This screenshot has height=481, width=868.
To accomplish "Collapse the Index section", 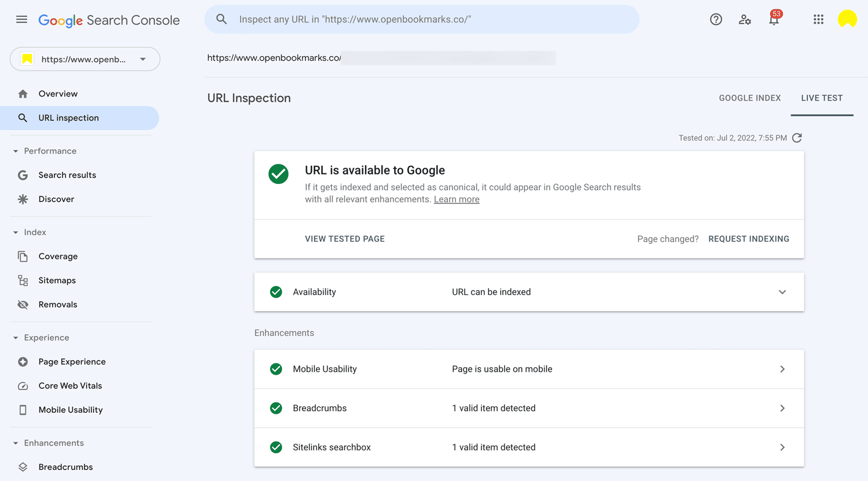I will 16,232.
